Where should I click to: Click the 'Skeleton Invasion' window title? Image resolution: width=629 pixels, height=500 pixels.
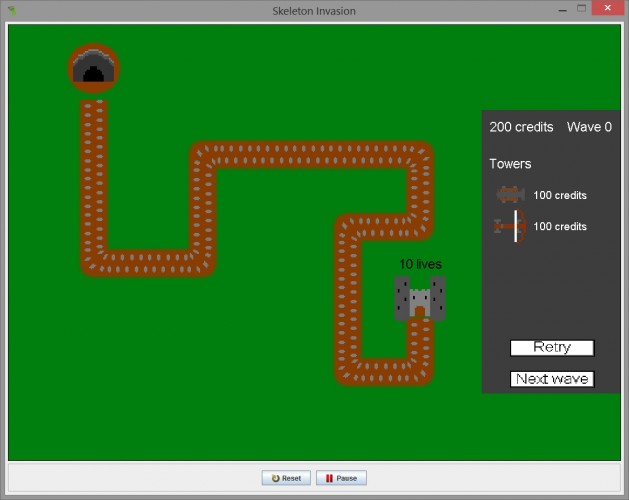tap(314, 11)
